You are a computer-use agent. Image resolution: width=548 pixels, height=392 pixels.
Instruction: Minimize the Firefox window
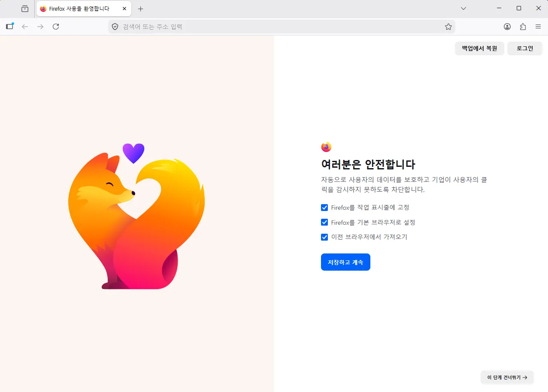(x=499, y=8)
